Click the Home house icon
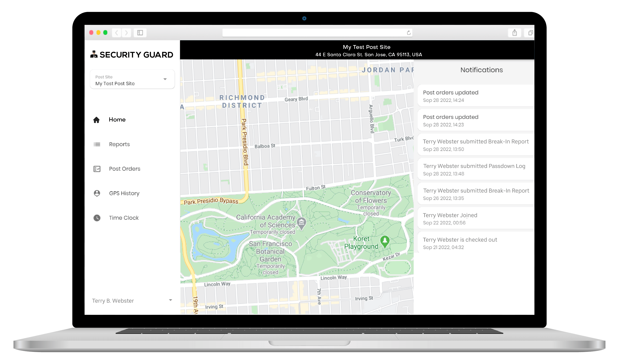The image size is (619, 364). pos(96,120)
